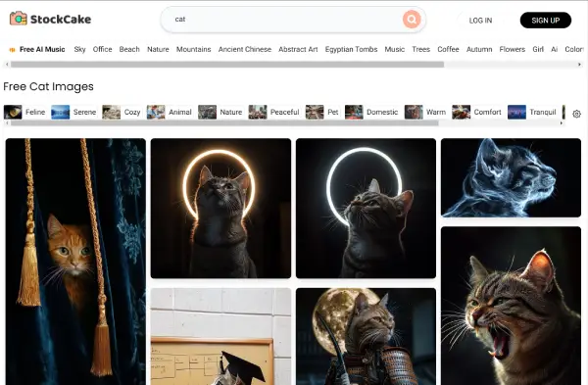Select the Office category

coord(102,50)
